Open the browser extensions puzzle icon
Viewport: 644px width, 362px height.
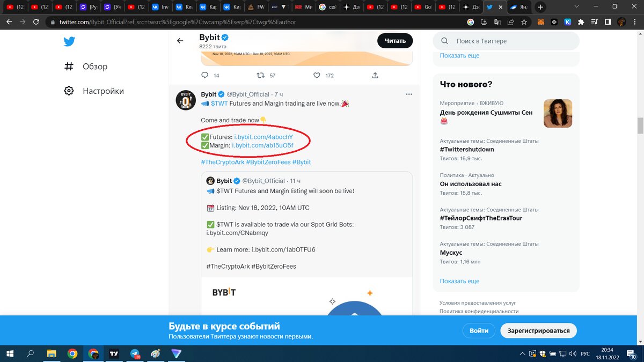582,22
